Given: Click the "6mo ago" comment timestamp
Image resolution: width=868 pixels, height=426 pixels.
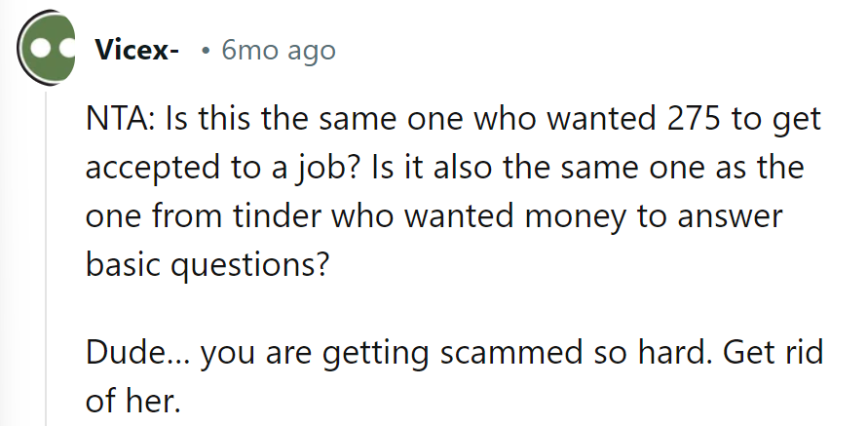Looking at the screenshot, I should pyautogui.click(x=279, y=51).
